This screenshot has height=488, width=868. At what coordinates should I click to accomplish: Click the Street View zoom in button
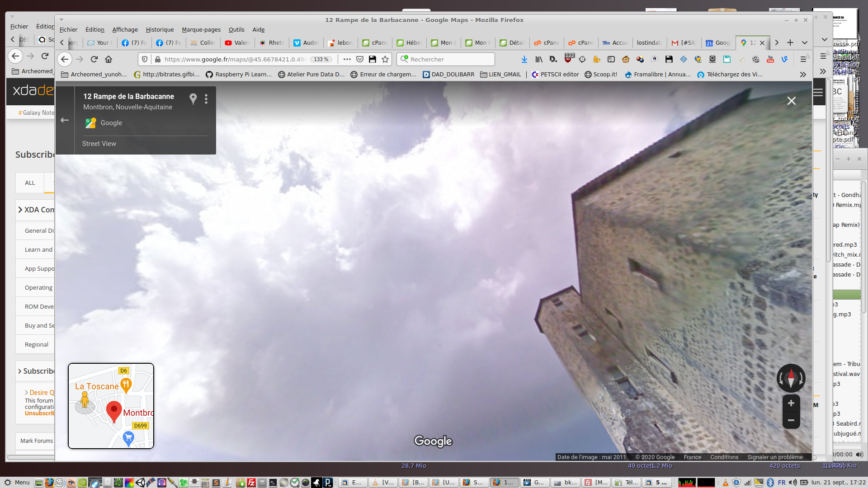click(791, 403)
